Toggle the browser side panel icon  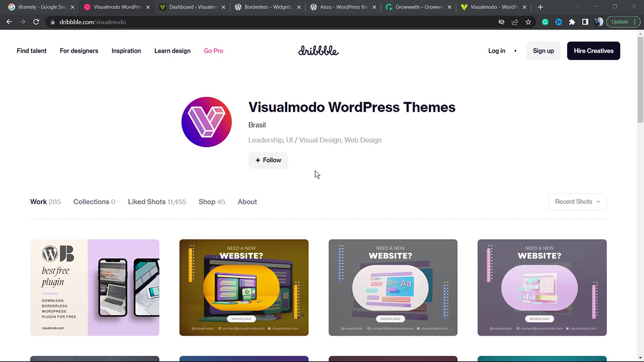(x=585, y=22)
